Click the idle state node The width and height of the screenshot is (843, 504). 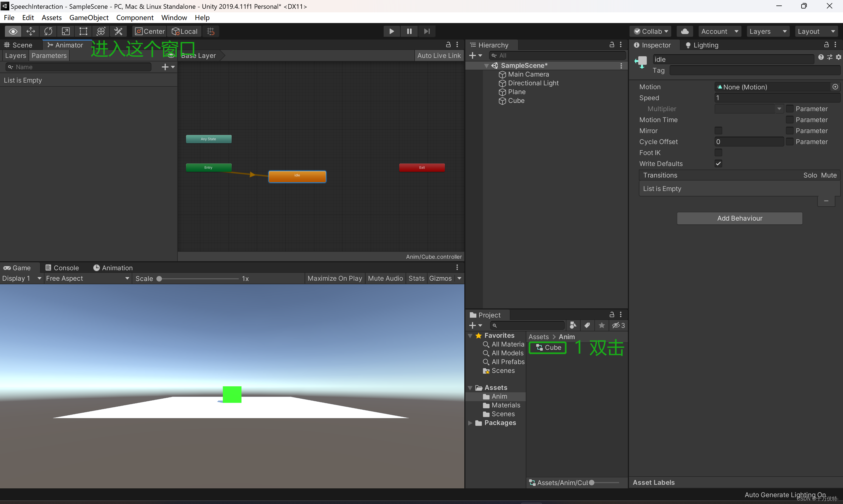[297, 176]
